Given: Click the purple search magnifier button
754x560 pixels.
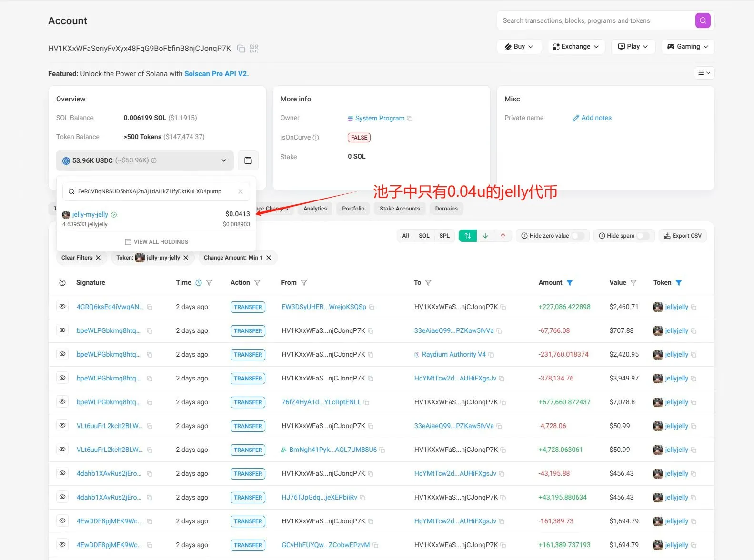Looking at the screenshot, I should (703, 20).
